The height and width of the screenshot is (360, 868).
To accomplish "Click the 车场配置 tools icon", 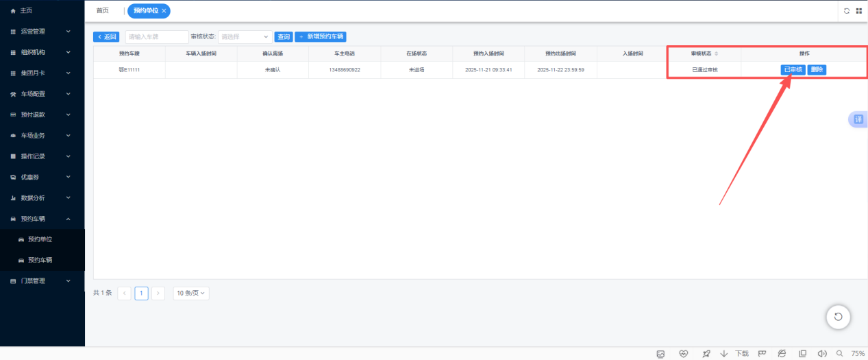I will (x=13, y=94).
